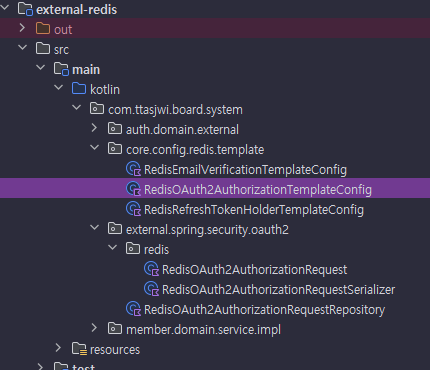Image resolution: width=430 pixels, height=370 pixels.
Task: Click RedisEmailVerificationTemplateConfig Kotlin class icon
Action: coord(133,169)
